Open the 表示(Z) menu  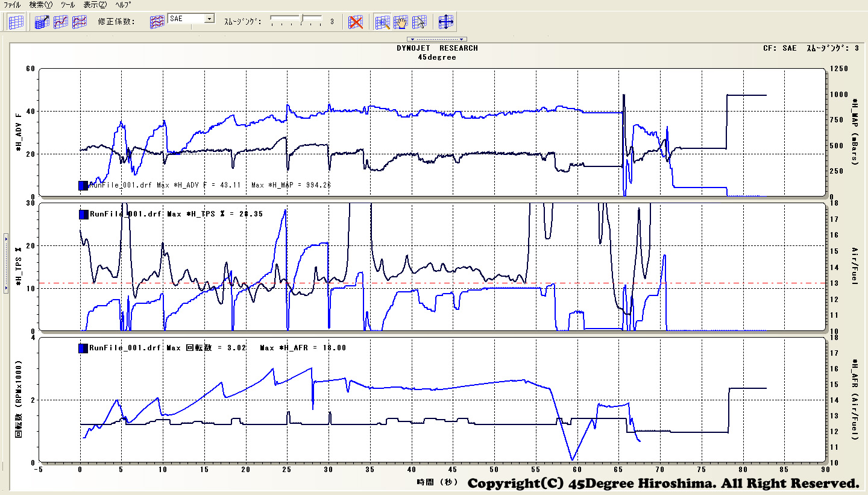pyautogui.click(x=95, y=4)
